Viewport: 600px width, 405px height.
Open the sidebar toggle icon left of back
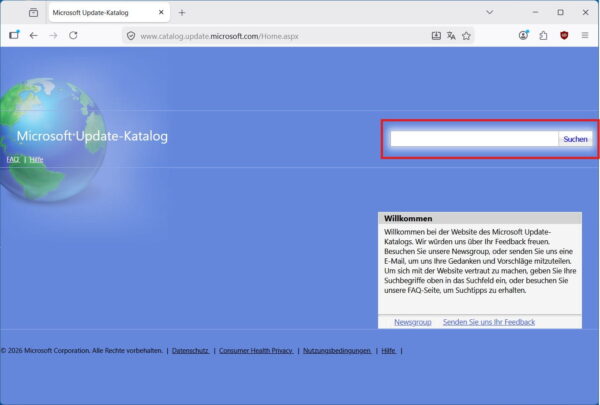[x=14, y=35]
